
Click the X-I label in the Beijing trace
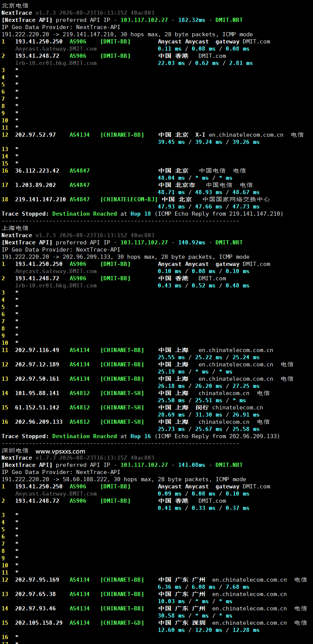[x=200, y=135]
